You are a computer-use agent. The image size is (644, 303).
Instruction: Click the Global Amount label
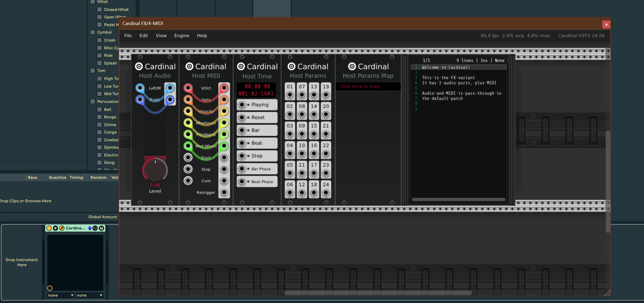pyautogui.click(x=103, y=217)
